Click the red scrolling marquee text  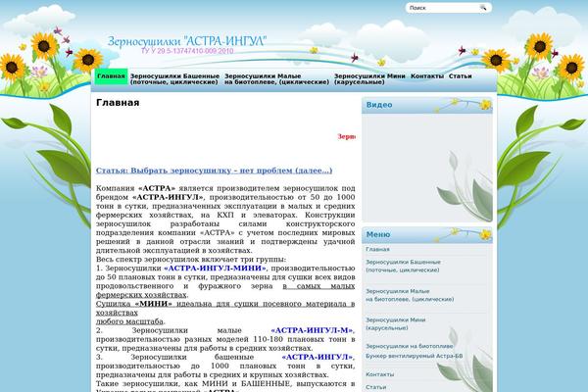347,136
